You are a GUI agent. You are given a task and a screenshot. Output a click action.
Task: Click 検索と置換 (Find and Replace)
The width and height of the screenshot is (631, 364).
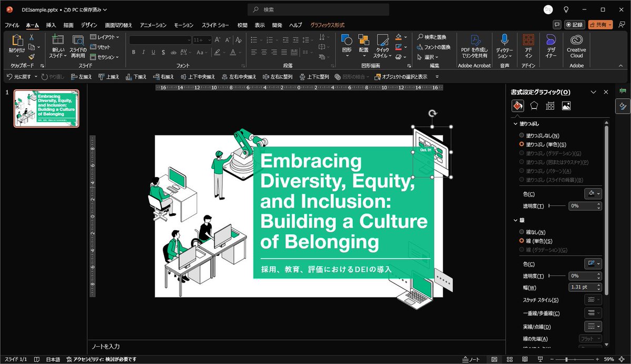click(431, 37)
